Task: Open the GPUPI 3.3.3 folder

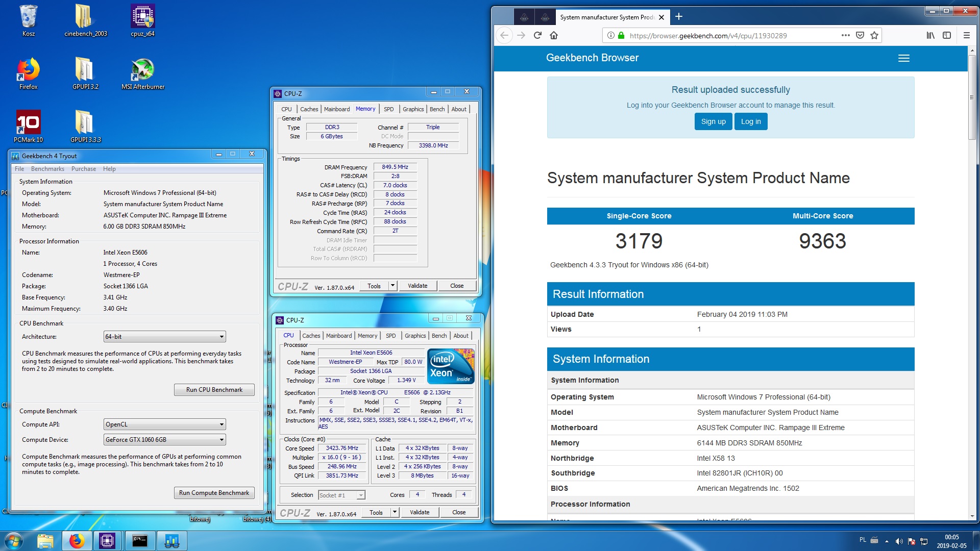Action: coord(85,127)
